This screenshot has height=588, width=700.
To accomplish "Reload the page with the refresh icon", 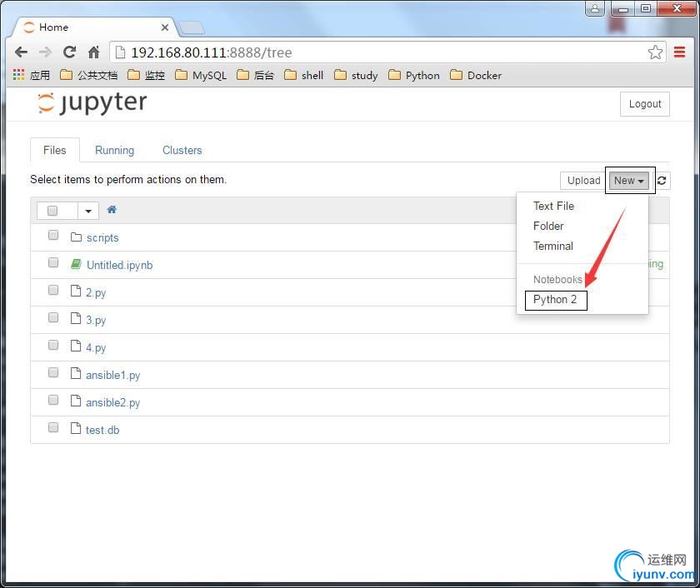I will (69, 52).
